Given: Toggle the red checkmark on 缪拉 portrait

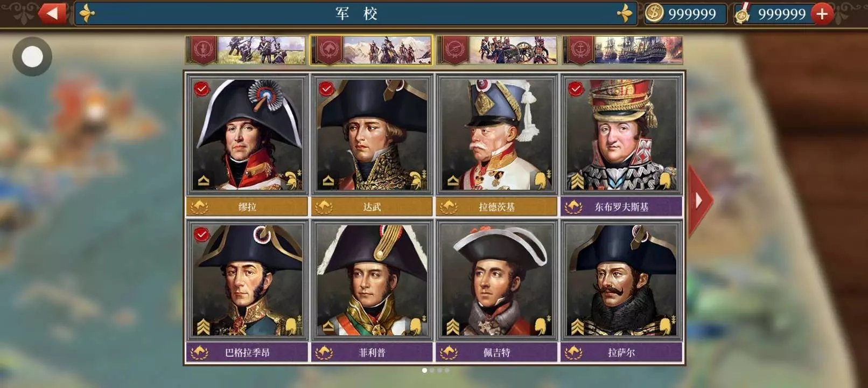Looking at the screenshot, I should pyautogui.click(x=201, y=88).
